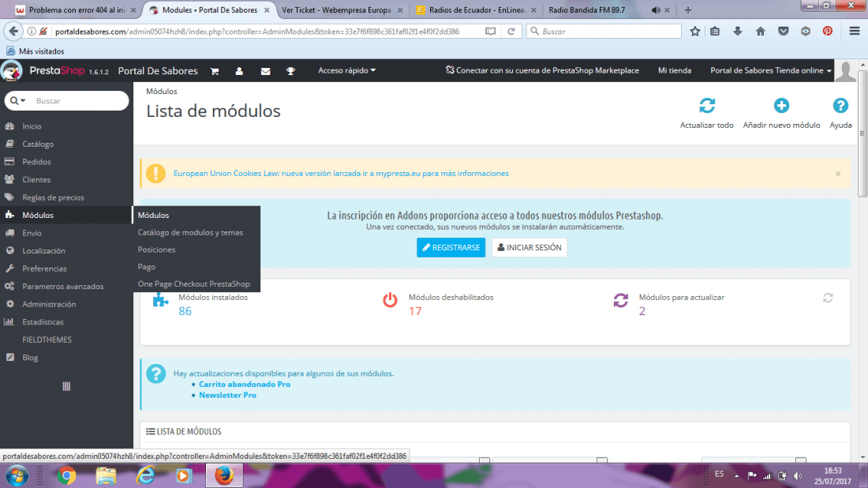Collapse the sidebar menu with bars icon
The width and height of the screenshot is (868, 488).
[66, 386]
